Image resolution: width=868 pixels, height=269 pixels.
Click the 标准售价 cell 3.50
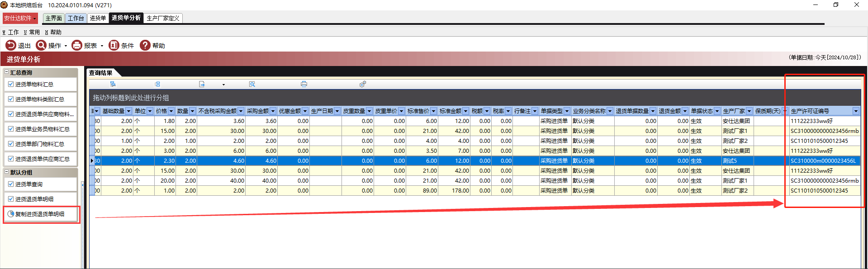click(422, 151)
